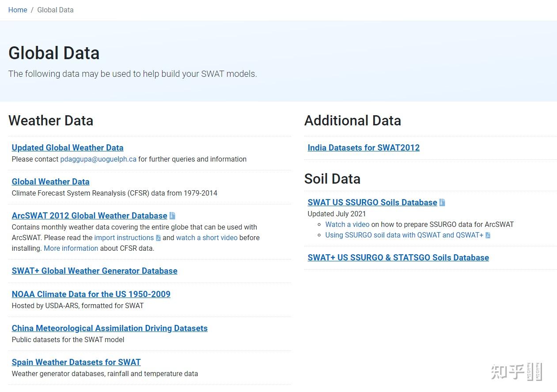Viewport: 557px width, 392px height.
Task: Click 'The following data may be used' subtitle
Action: 133,74
